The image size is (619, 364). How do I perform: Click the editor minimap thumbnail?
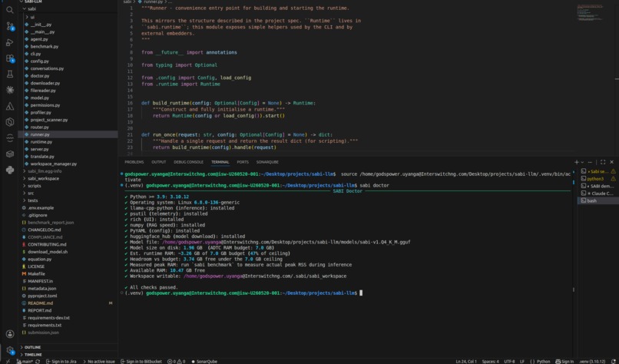coord(590,12)
